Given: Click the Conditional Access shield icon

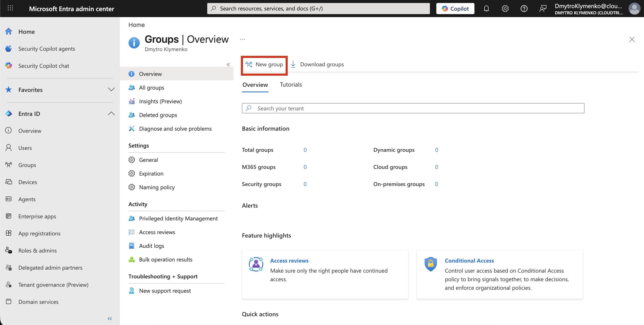Looking at the screenshot, I should click(431, 264).
